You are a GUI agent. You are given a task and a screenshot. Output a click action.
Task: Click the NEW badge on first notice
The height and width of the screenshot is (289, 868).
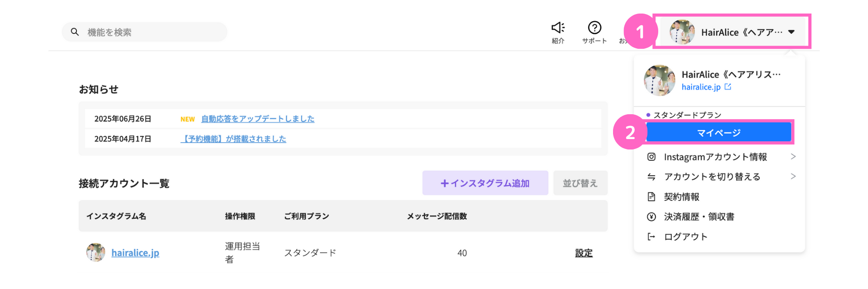pyautogui.click(x=188, y=119)
